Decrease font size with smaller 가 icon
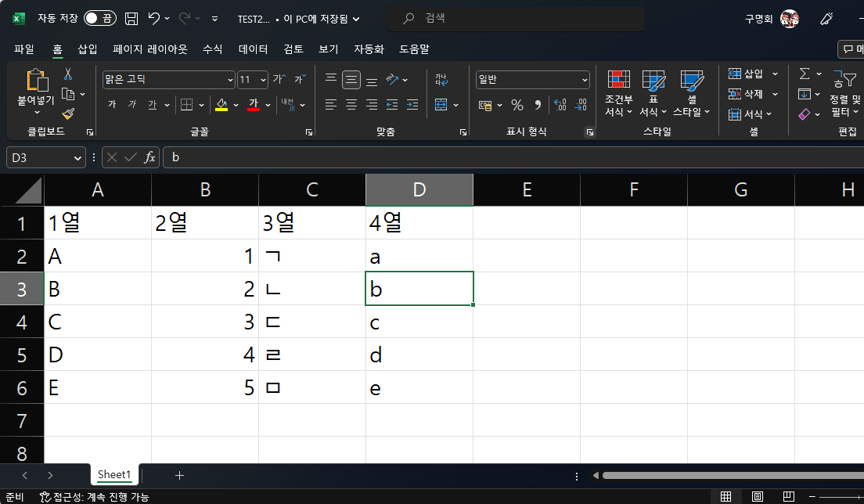The width and height of the screenshot is (864, 504). (x=300, y=79)
